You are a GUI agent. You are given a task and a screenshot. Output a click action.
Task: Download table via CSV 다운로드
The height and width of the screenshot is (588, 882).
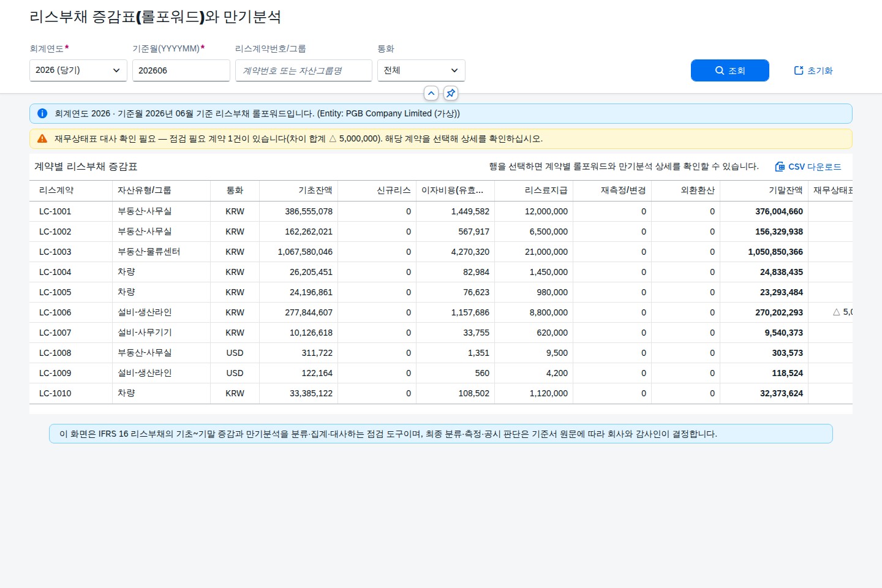click(x=808, y=167)
